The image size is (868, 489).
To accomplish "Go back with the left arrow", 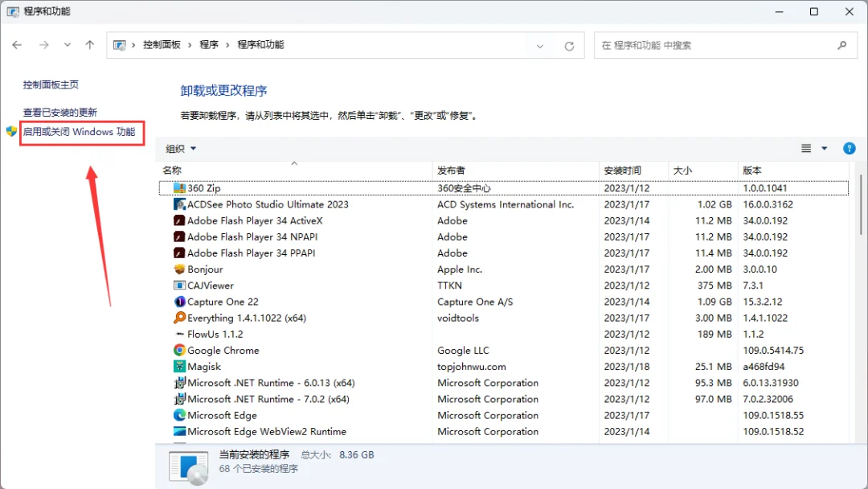I will [x=17, y=45].
